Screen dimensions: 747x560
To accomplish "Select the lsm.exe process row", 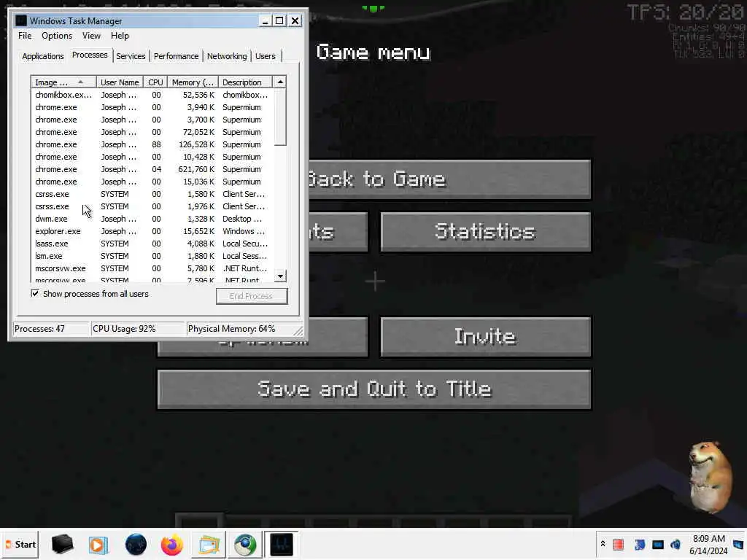I will pos(152,256).
